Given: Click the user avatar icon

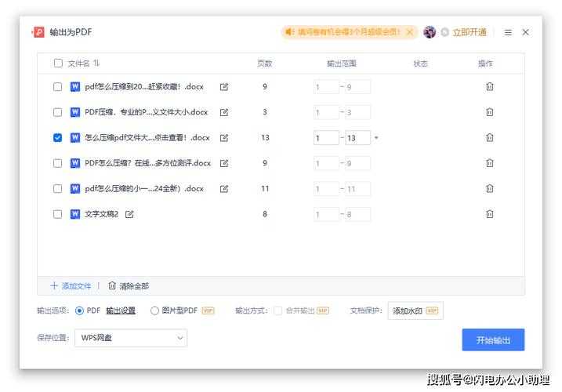Looking at the screenshot, I should 430,32.
